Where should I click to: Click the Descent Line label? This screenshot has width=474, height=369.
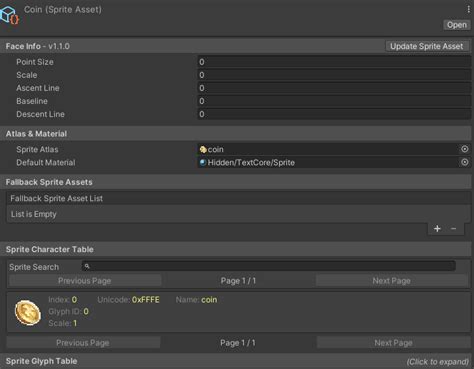click(40, 114)
